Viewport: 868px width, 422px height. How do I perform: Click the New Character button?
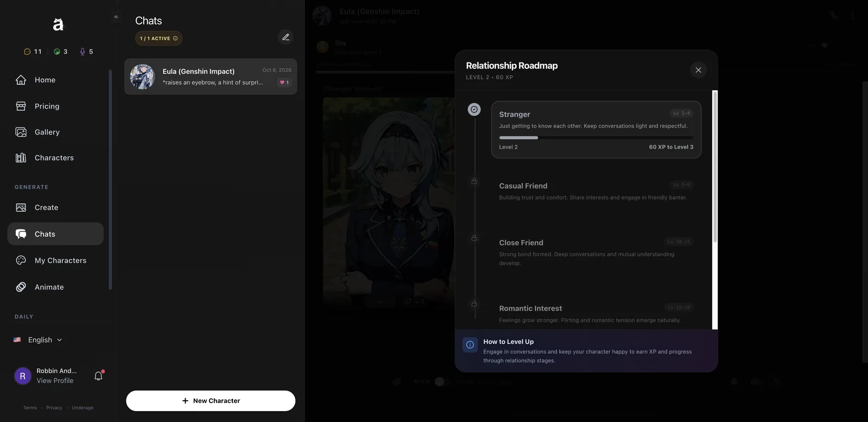(210, 401)
